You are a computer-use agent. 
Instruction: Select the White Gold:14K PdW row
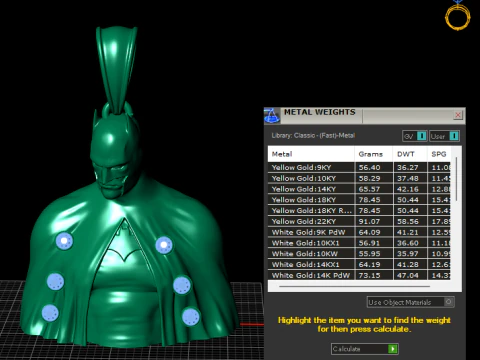359,275
